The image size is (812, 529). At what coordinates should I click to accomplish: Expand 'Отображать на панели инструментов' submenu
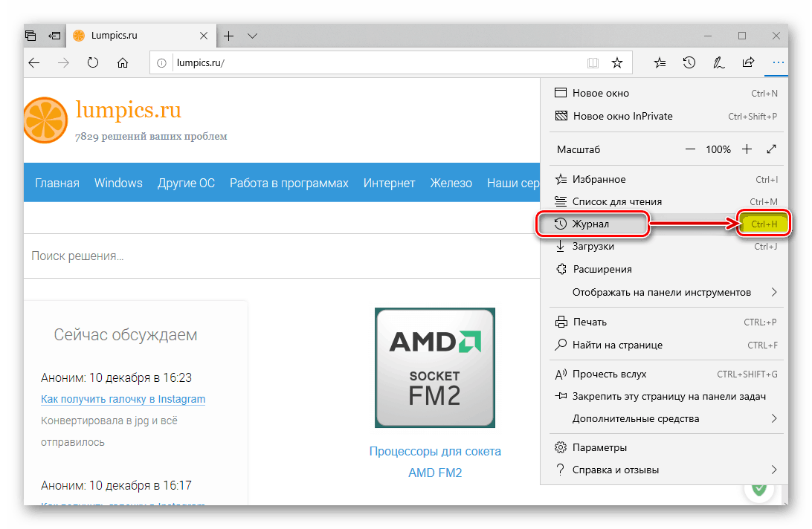[x=774, y=292]
